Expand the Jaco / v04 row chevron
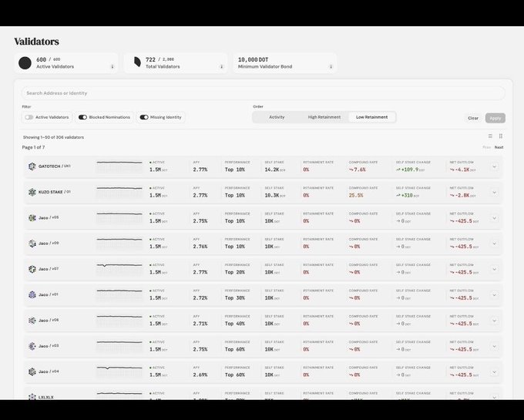Viewport: 524px width, 420px height. [x=494, y=371]
